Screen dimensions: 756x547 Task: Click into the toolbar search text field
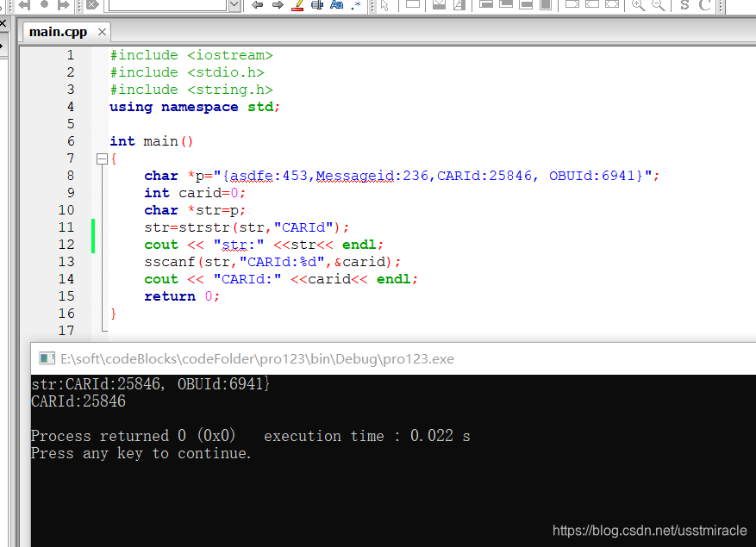168,5
